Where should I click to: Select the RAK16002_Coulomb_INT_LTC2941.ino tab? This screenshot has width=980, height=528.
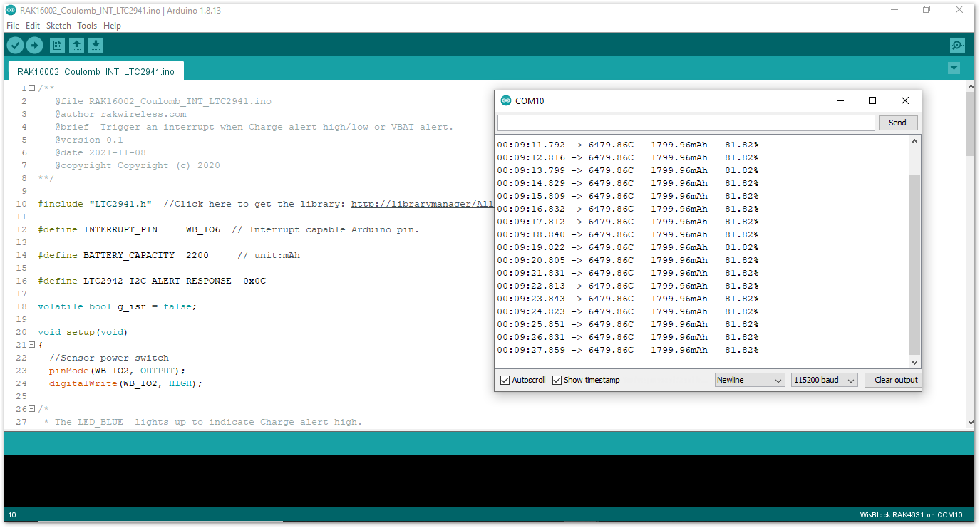pos(96,71)
